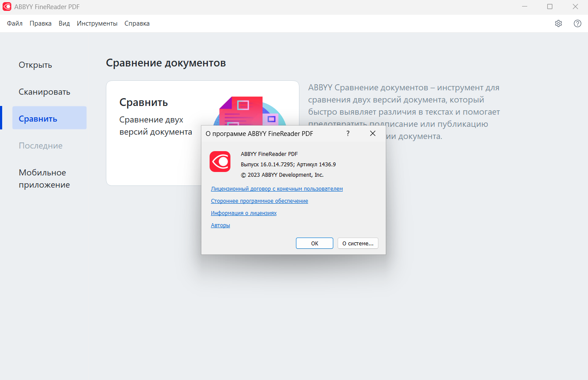This screenshot has width=588, height=380.
Task: Open the Справка menu
Action: click(137, 23)
